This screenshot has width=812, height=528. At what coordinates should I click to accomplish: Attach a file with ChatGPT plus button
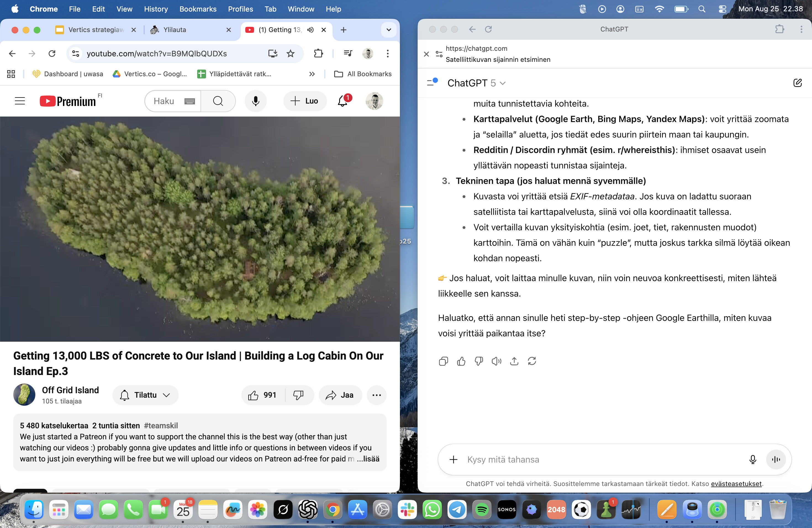click(x=454, y=460)
